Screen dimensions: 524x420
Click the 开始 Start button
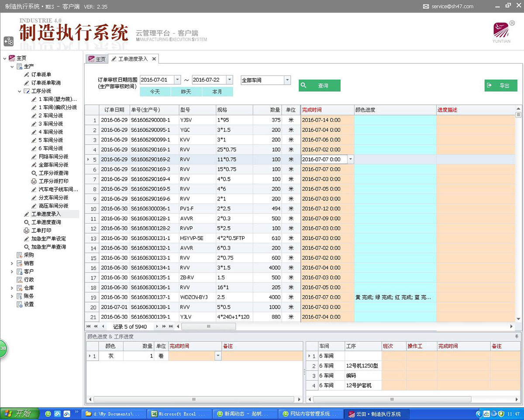point(19,413)
